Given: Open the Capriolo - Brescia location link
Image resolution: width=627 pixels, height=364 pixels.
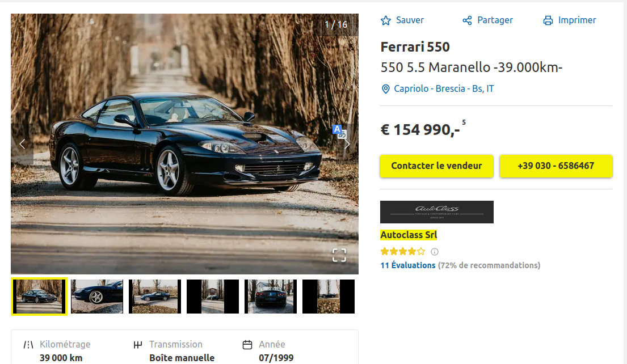Looking at the screenshot, I should [x=444, y=88].
